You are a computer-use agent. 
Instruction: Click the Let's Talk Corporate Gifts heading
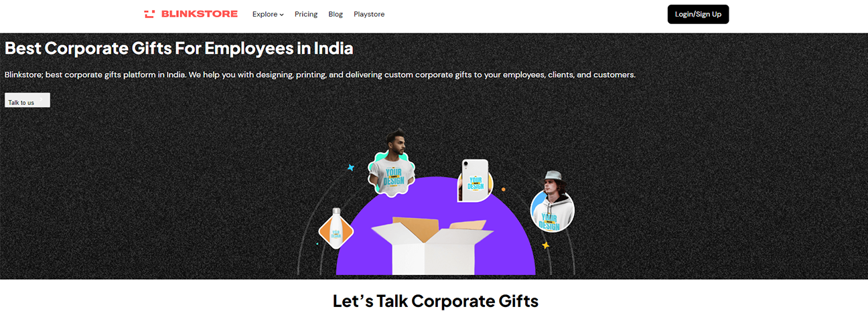(x=435, y=301)
